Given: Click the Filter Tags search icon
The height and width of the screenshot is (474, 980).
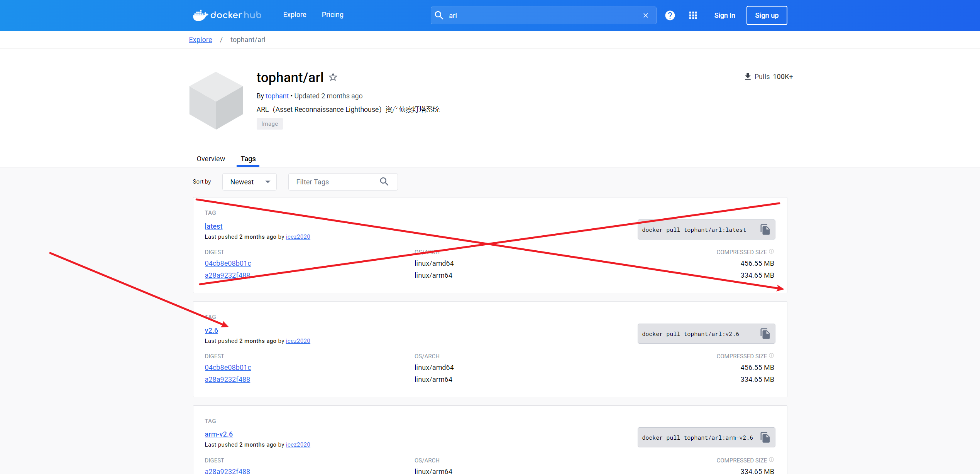Looking at the screenshot, I should tap(384, 182).
